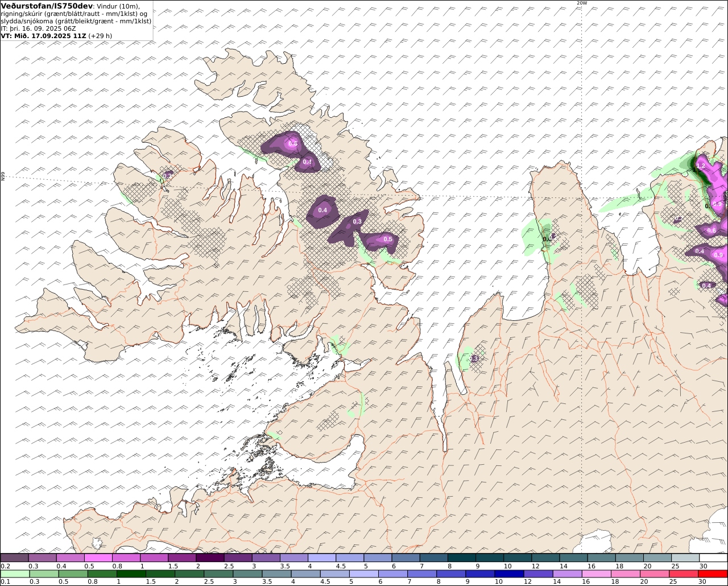The image size is (728, 586).
Task: Pick the dark teal swatch labeled 8 in the upper legend
Action: tap(462, 558)
